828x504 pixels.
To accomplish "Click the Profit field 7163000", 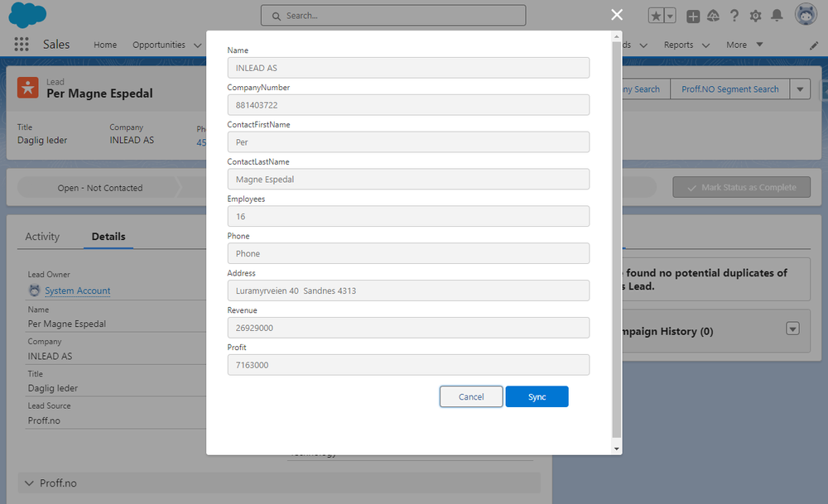I will tap(408, 365).
